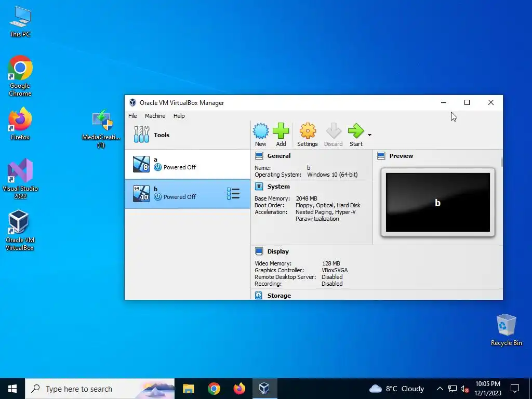Open the tools menu icon beside VM b
This screenshot has width=532, height=399.
(233, 194)
